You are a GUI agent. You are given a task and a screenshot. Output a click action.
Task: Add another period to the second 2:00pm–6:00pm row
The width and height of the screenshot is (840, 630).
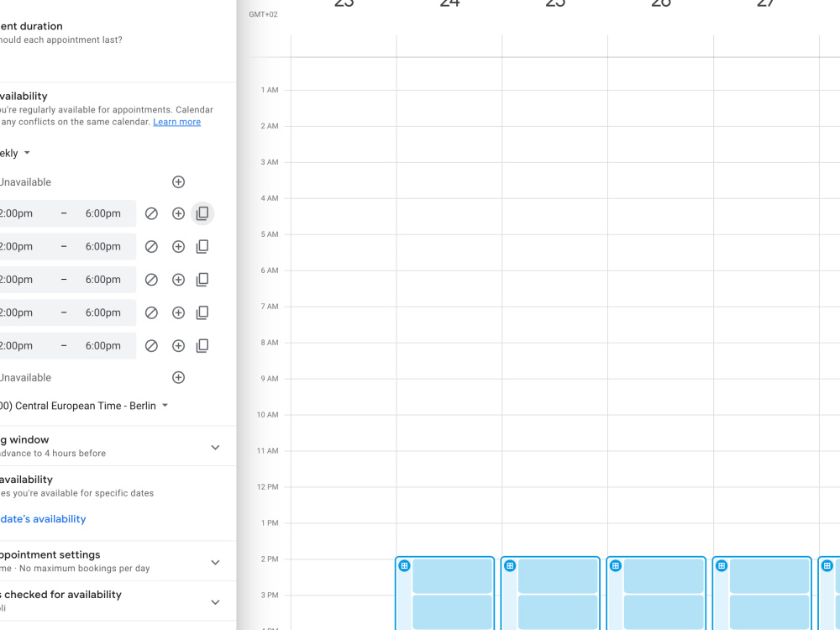[178, 246]
